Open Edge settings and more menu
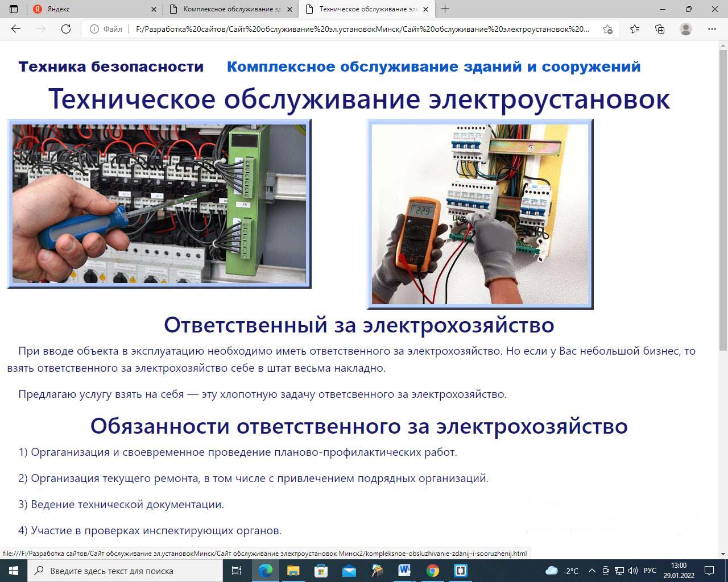This screenshot has height=582, width=728. click(x=712, y=29)
